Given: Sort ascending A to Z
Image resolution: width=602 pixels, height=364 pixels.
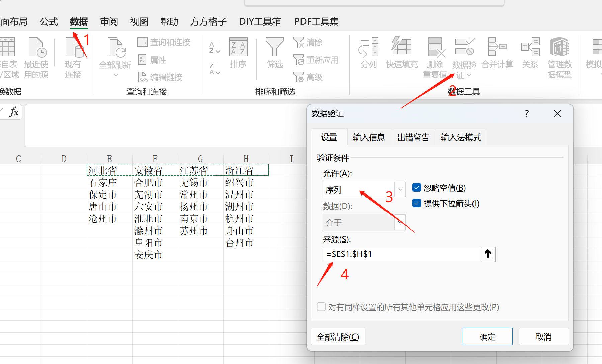Looking at the screenshot, I should pyautogui.click(x=214, y=47).
